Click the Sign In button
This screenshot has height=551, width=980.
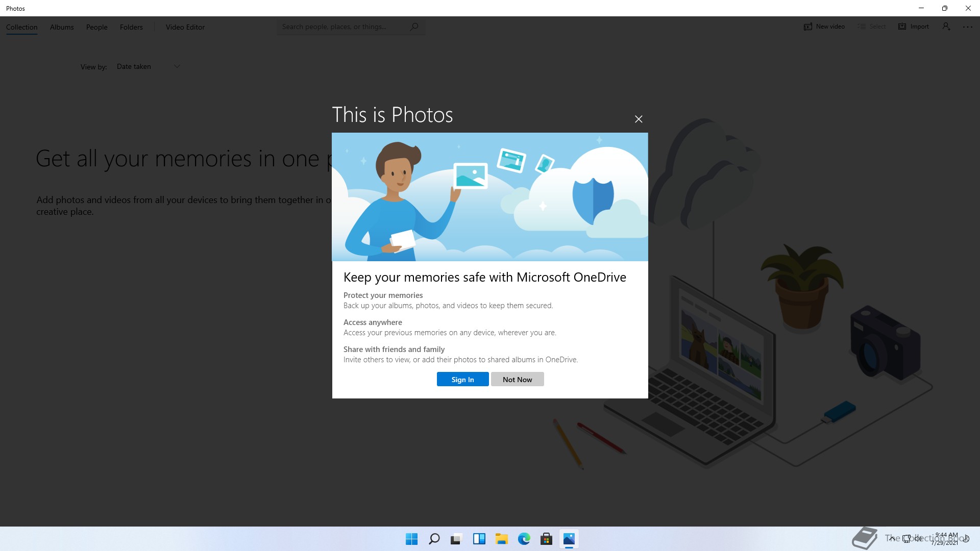[x=462, y=379]
